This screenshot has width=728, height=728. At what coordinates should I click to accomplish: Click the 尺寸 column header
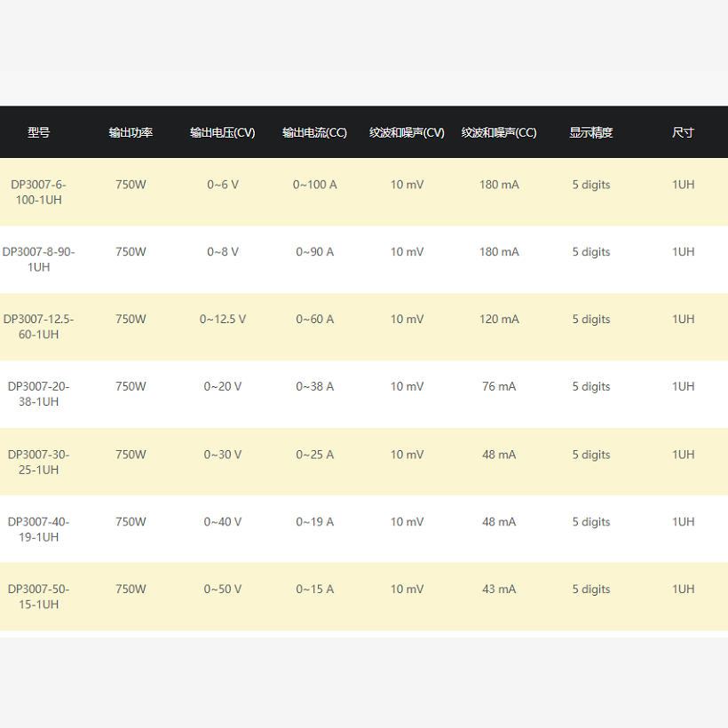coord(683,132)
